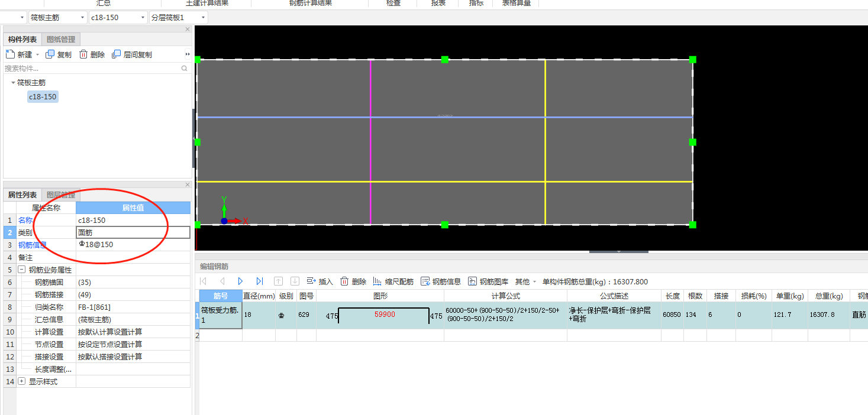Switch to the 图纸管理 tab
Screen dimensions: 868x415
pos(61,40)
